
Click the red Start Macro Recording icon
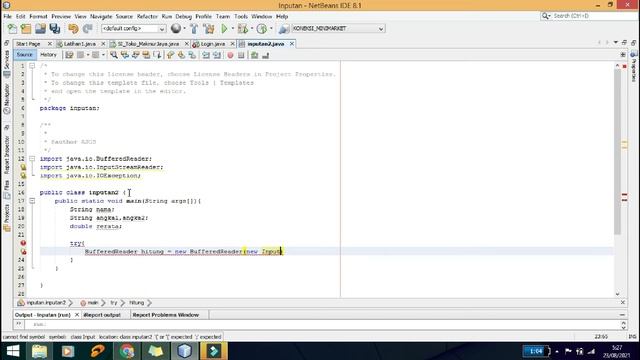pos(230,55)
